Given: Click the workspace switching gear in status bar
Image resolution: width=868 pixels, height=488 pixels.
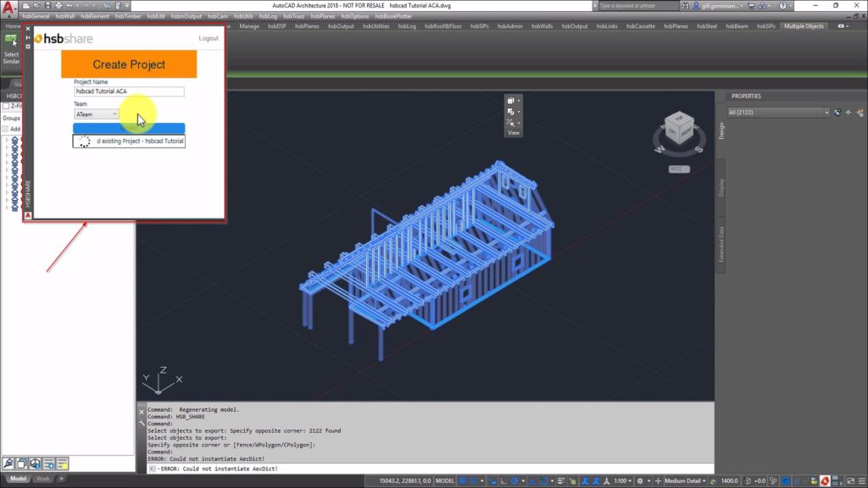Looking at the screenshot, I should [640, 481].
